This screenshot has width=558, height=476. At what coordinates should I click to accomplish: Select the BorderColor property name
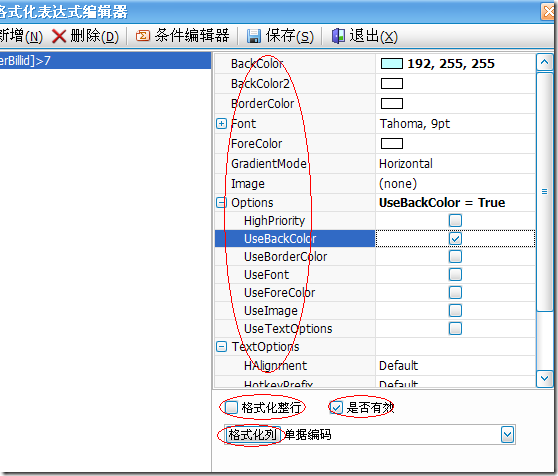[263, 104]
